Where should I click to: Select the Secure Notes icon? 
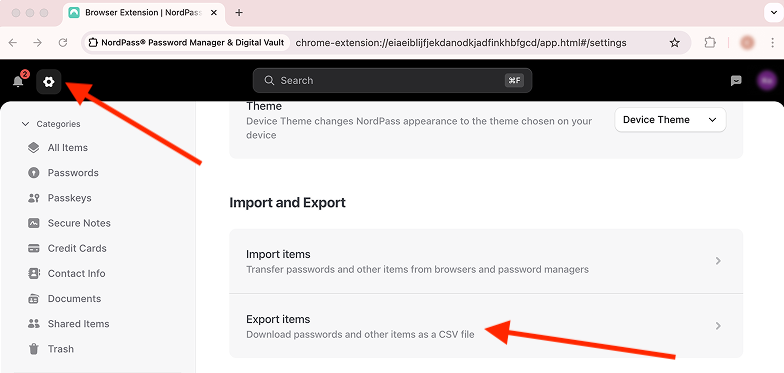pos(34,223)
